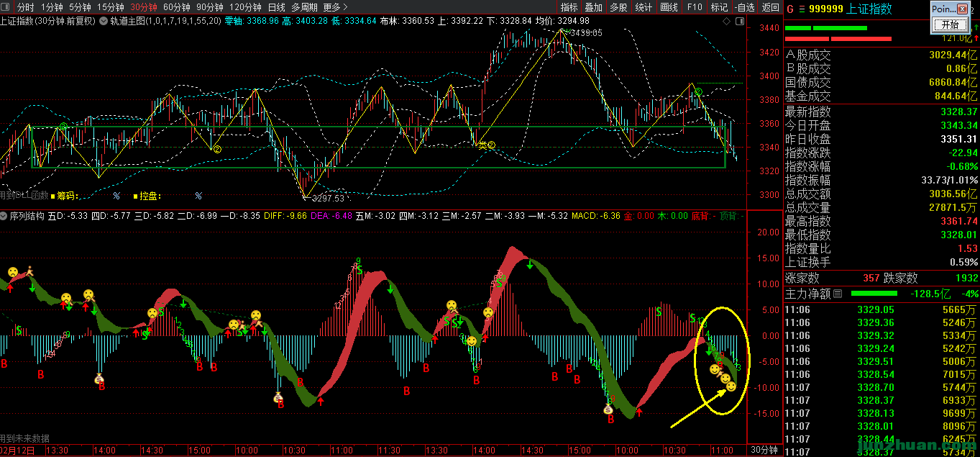980x457 pixels.
Task: Click the running figure icon at the indicator's left edge
Action: (x=29, y=271)
